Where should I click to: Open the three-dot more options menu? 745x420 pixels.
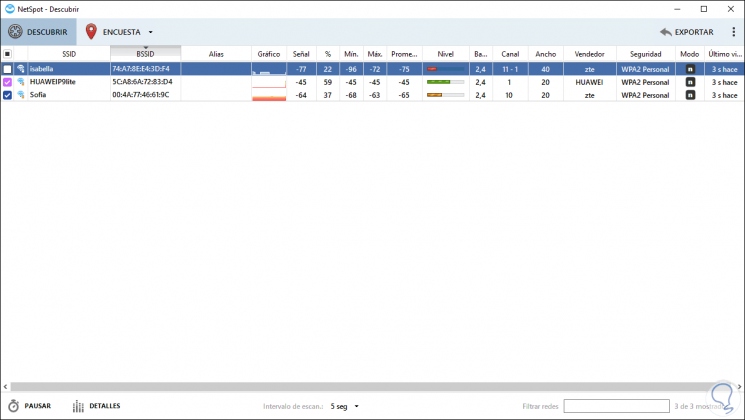click(734, 32)
